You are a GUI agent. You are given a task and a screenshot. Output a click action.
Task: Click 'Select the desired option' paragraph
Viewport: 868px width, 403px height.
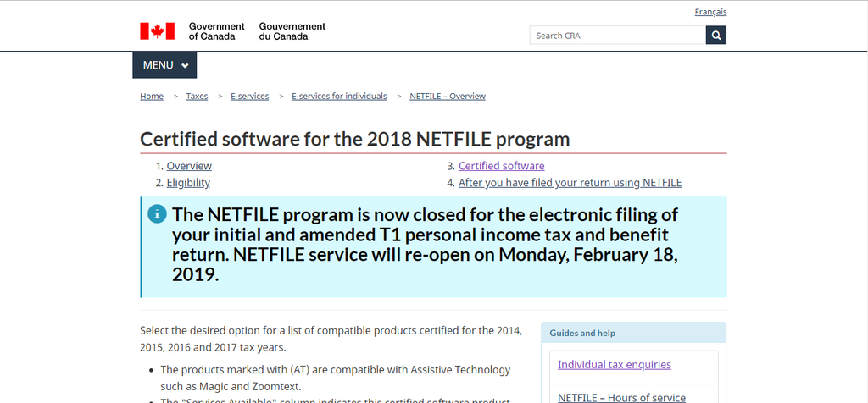coord(331,340)
